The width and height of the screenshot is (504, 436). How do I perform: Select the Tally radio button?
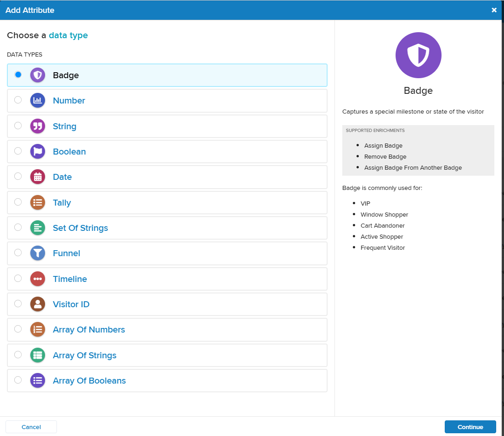click(x=18, y=202)
